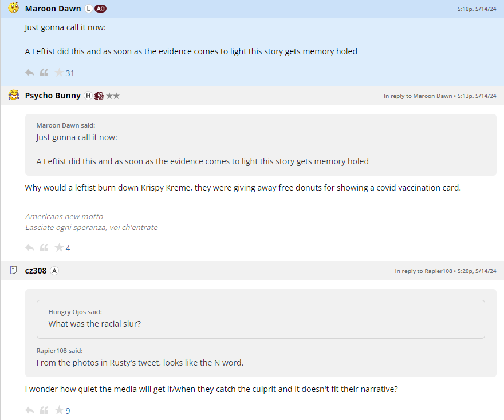Star the cz308 post

(x=58, y=410)
